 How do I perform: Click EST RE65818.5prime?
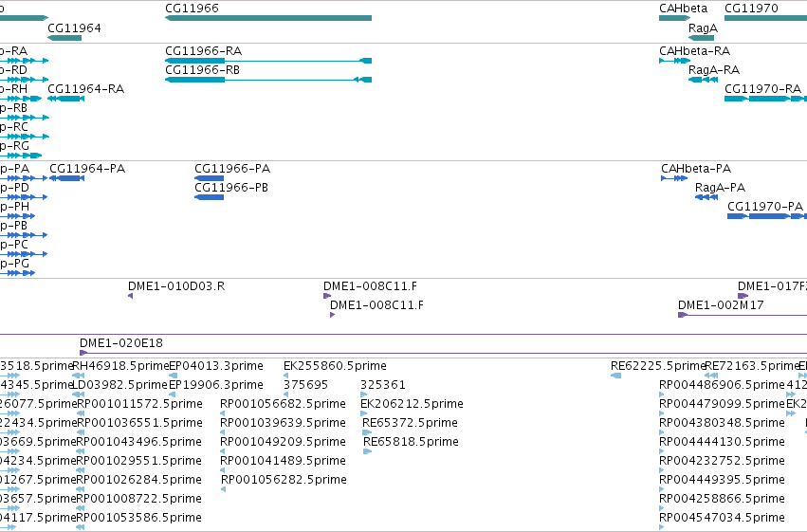click(367, 451)
